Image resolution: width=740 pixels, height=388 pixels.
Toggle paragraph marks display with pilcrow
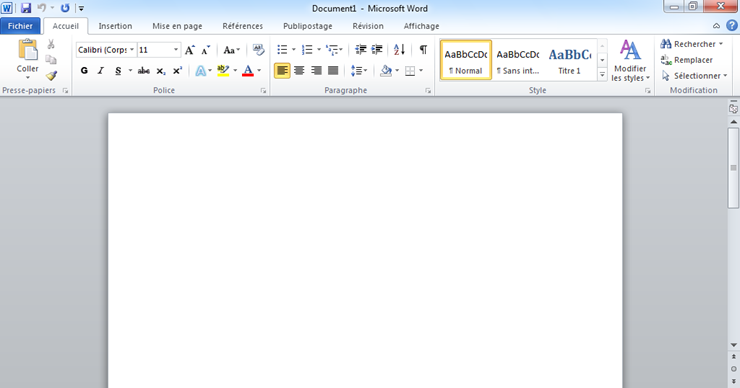423,50
